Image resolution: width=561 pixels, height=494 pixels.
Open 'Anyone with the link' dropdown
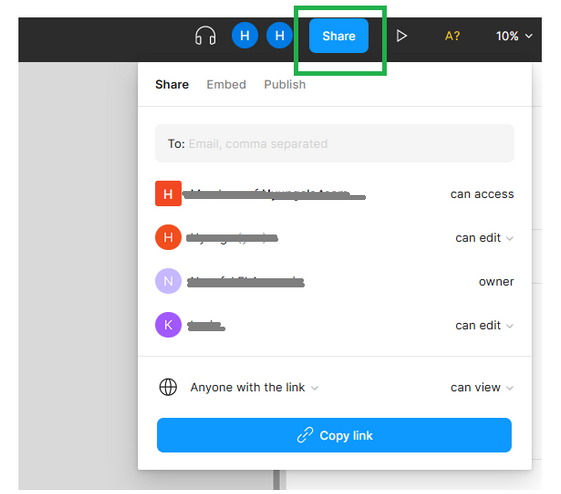(x=254, y=387)
